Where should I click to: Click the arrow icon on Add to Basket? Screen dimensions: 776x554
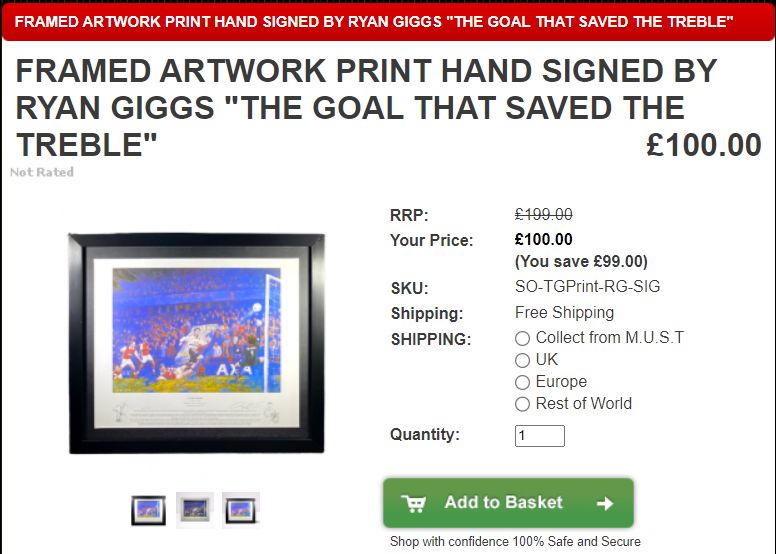[x=605, y=504]
